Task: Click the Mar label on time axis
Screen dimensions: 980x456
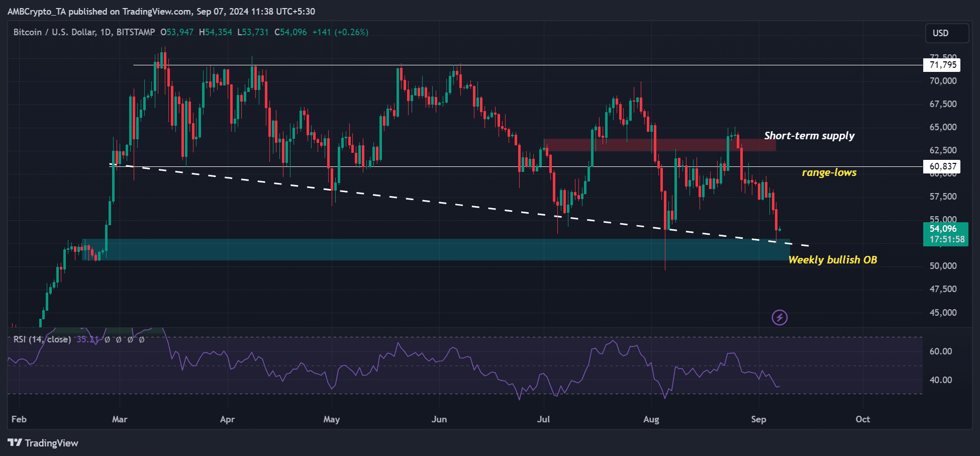Action: 120,419
